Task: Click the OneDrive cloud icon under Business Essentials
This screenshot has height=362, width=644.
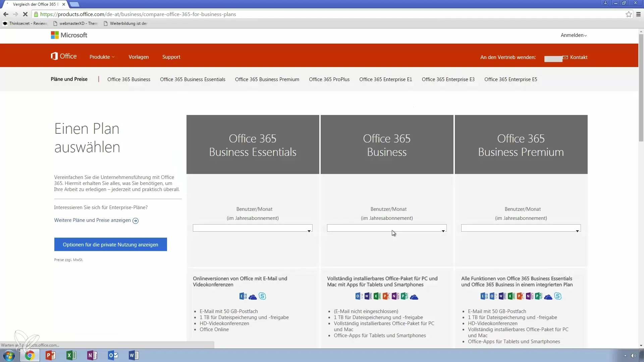Action: pyautogui.click(x=253, y=297)
